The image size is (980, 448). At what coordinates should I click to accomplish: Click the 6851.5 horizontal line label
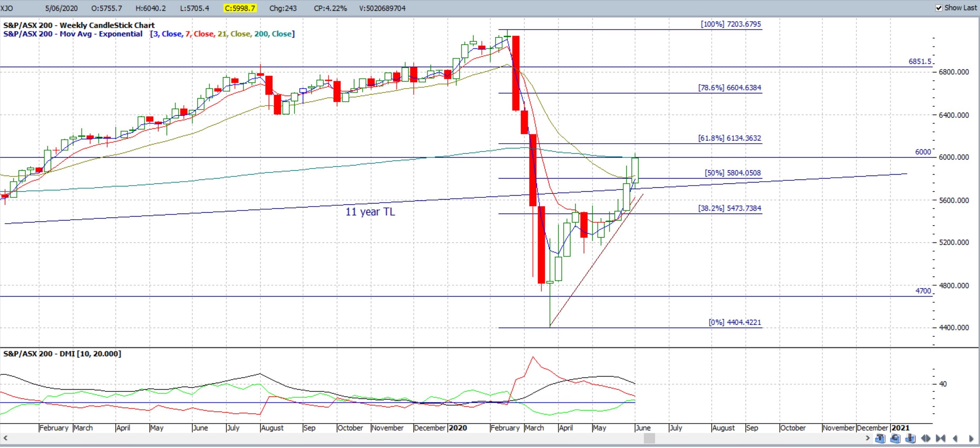point(920,62)
